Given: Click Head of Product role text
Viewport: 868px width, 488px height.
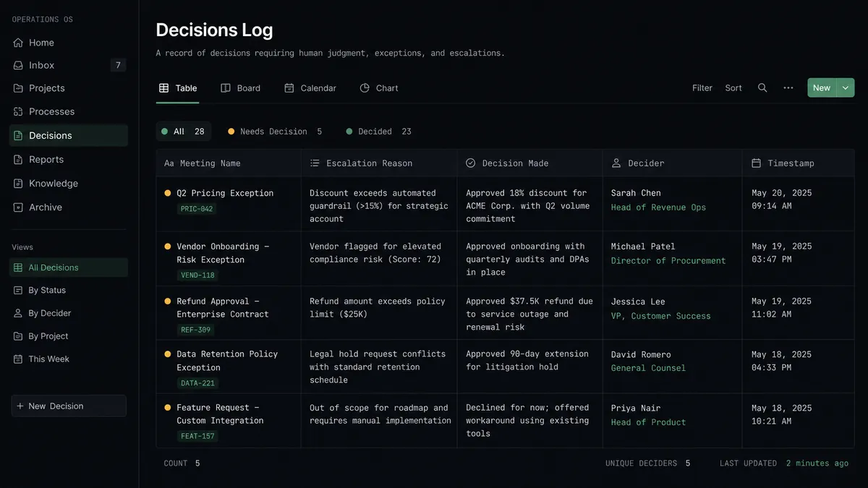Looking at the screenshot, I should [x=648, y=422].
